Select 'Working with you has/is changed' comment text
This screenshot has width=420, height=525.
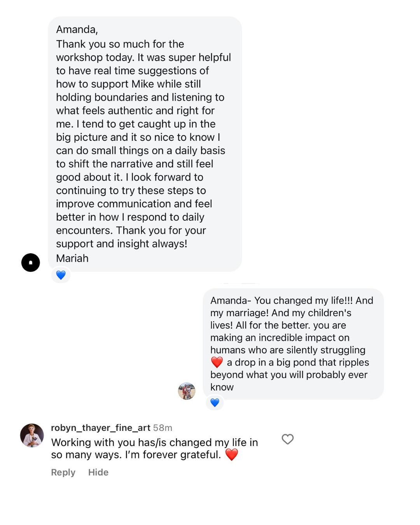tap(131, 443)
